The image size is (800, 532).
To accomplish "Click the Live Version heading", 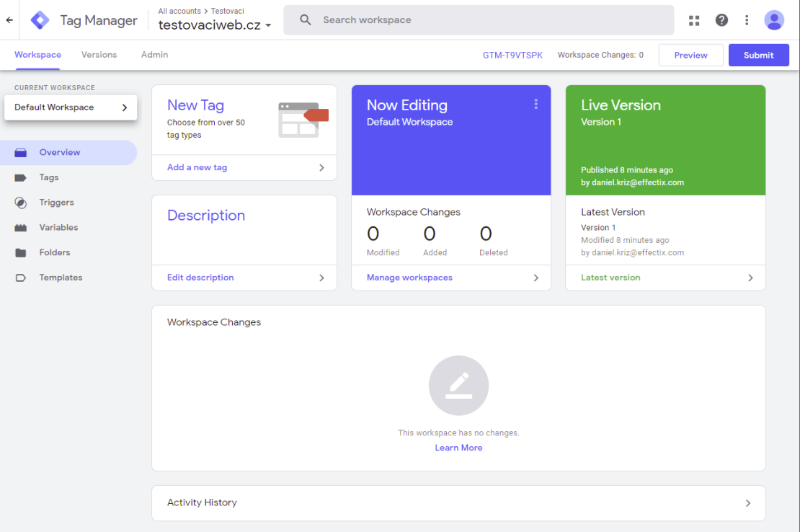I will point(621,105).
